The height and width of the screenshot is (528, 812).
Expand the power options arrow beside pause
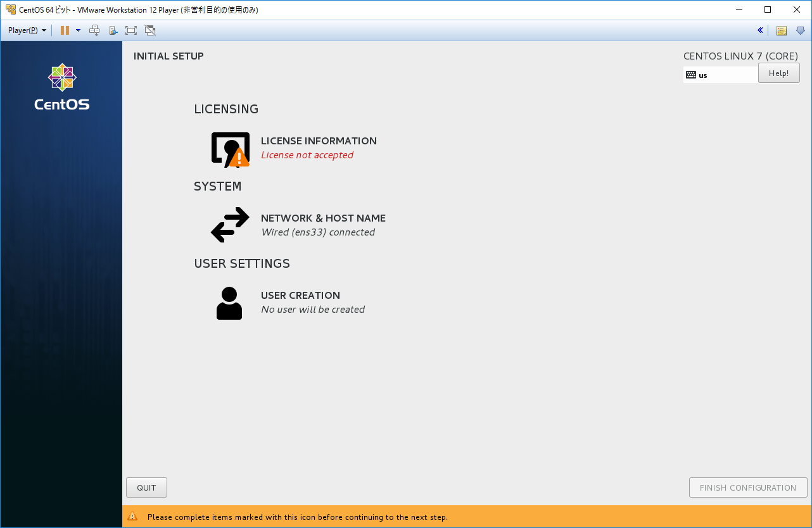(x=78, y=30)
